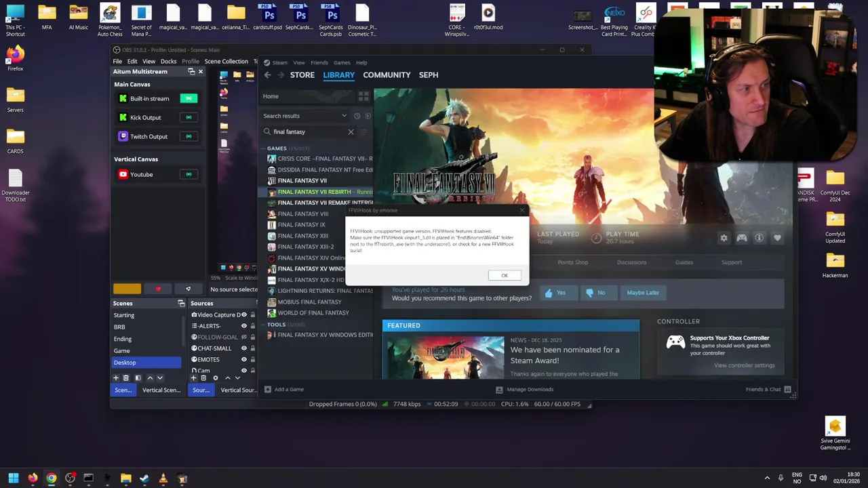The height and width of the screenshot is (488, 868).
Task: Click the recent clock icon beside Search results
Action: (357, 116)
